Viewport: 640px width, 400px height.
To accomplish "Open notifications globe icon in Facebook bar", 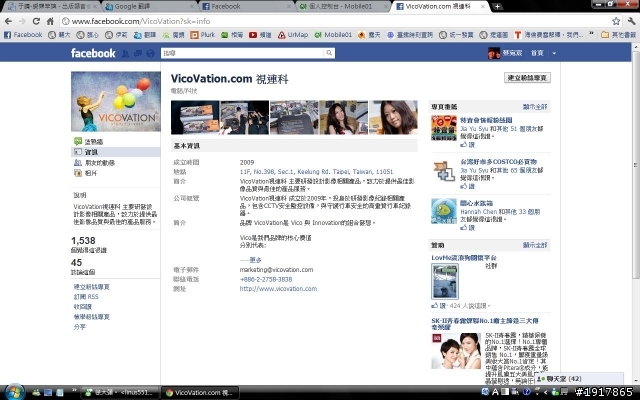I will tap(150, 53).
